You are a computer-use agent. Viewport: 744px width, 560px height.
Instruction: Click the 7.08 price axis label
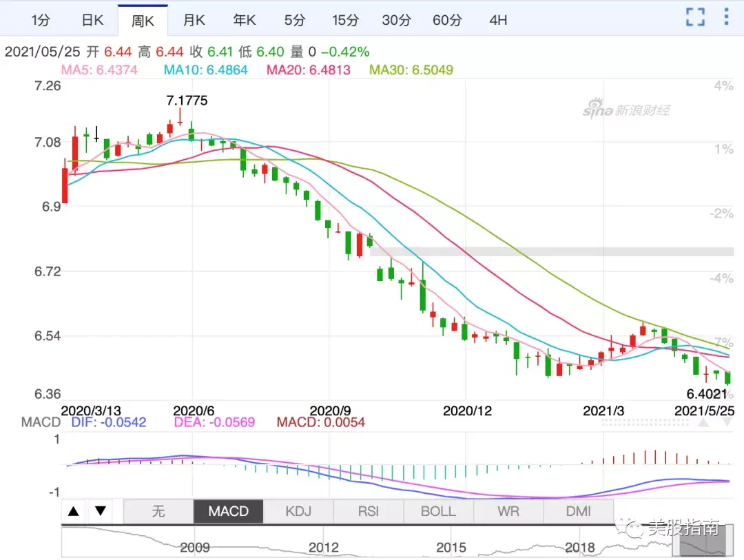[48, 143]
